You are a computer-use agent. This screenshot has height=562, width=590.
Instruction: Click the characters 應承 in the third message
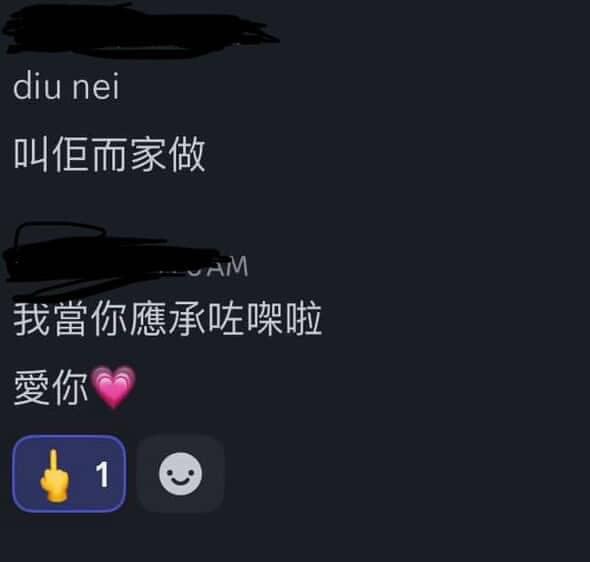click(168, 319)
